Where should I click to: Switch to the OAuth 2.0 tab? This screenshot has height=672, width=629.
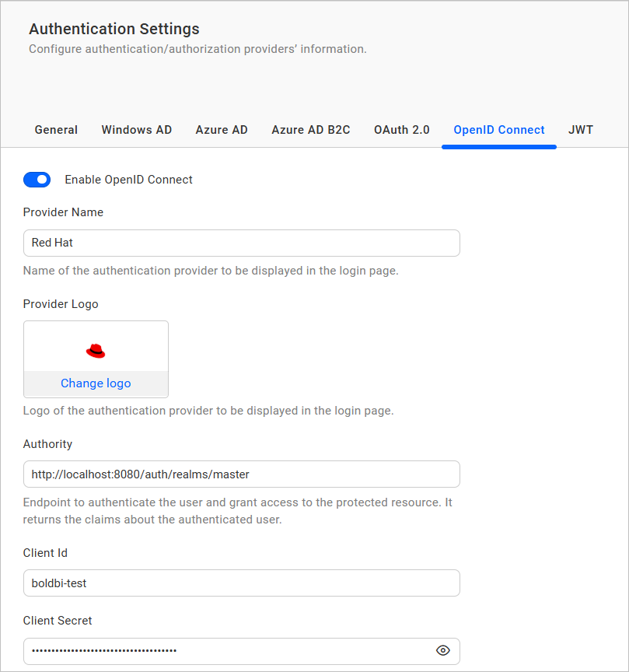coord(401,130)
